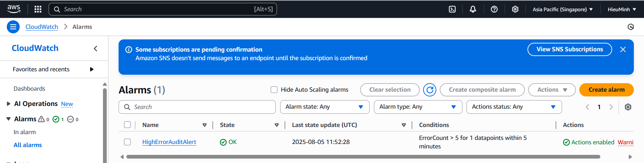This screenshot has height=163, width=644.
Task: Toggle the side navigation hamburger menu
Action: [13, 27]
